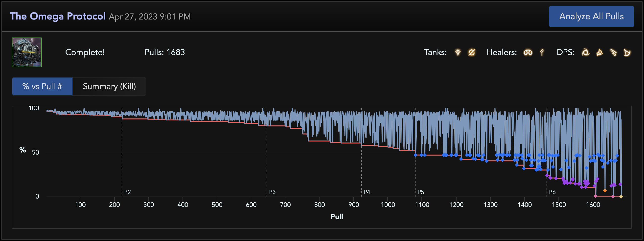
Task: Click the P6 phase marker label
Action: coord(552,192)
